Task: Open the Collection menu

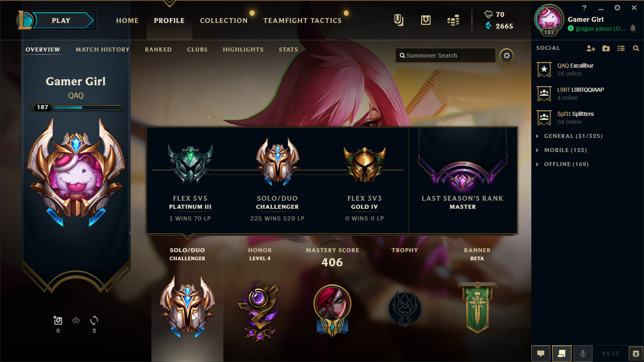Action: (x=224, y=21)
